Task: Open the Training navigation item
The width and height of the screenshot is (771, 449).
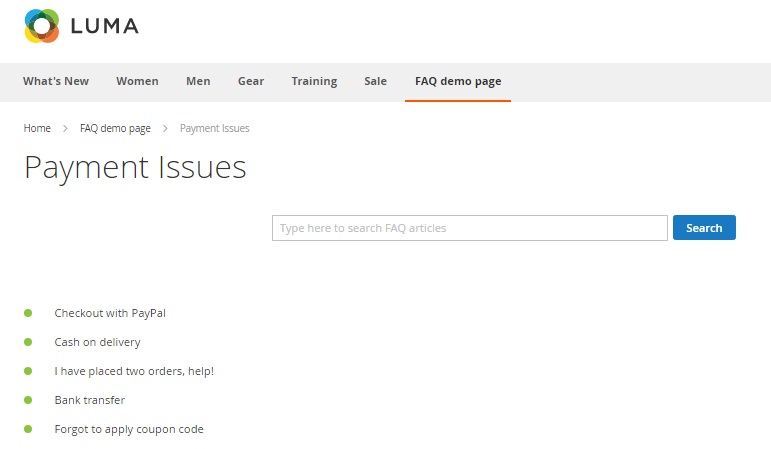Action: point(314,82)
